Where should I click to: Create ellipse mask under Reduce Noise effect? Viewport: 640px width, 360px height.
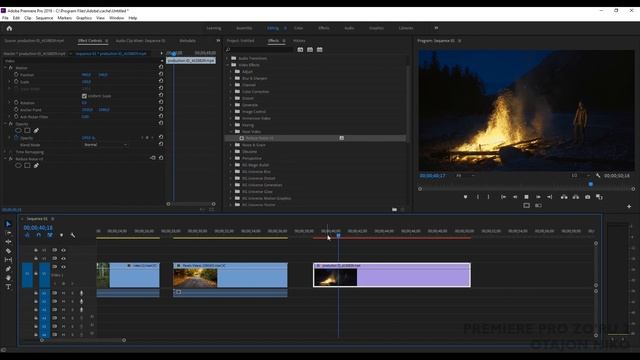(x=18, y=166)
